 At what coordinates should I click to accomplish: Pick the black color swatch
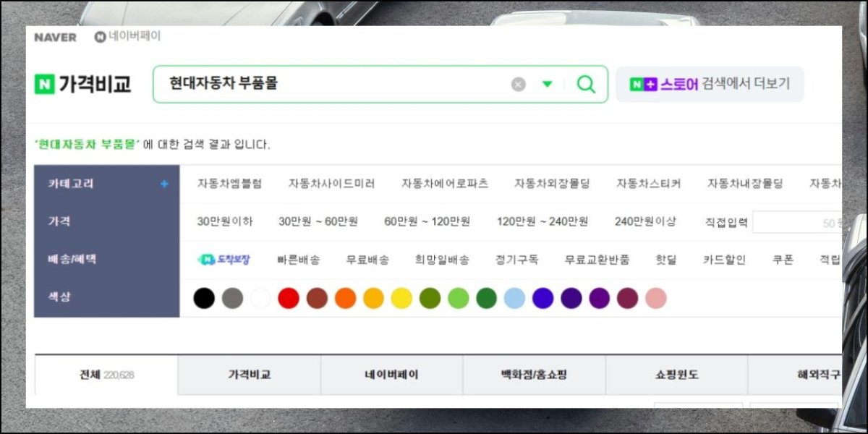click(x=204, y=298)
